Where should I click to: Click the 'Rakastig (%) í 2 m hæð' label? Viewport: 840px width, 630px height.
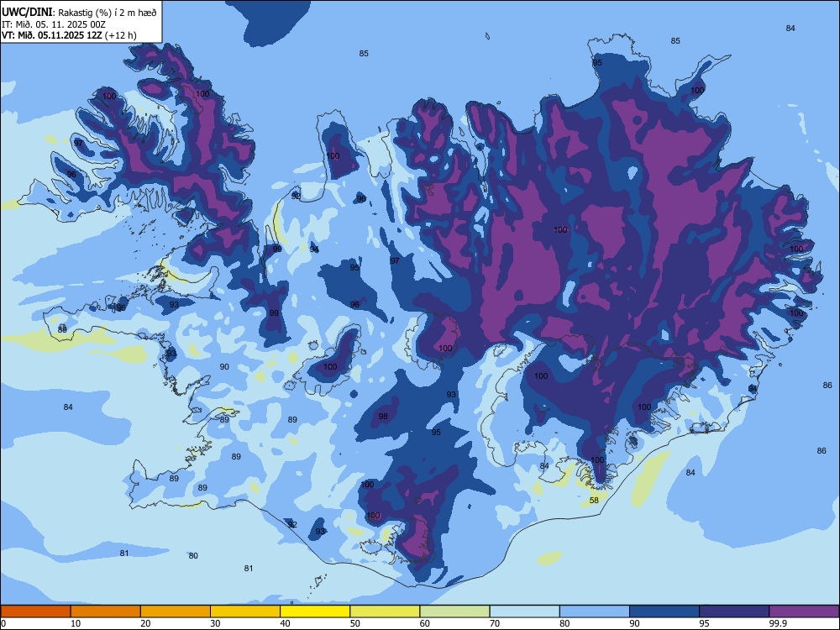[108, 13]
